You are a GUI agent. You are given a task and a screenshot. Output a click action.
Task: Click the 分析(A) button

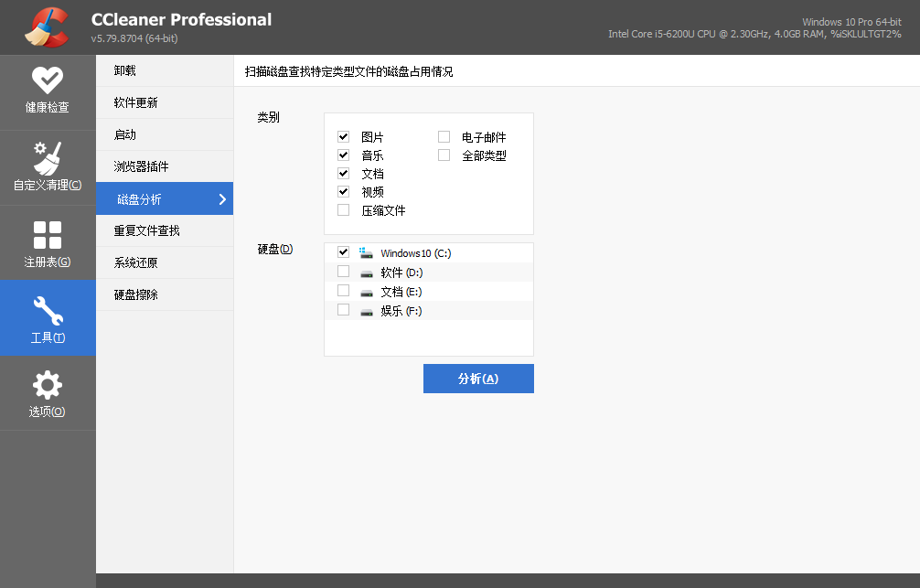(x=479, y=379)
